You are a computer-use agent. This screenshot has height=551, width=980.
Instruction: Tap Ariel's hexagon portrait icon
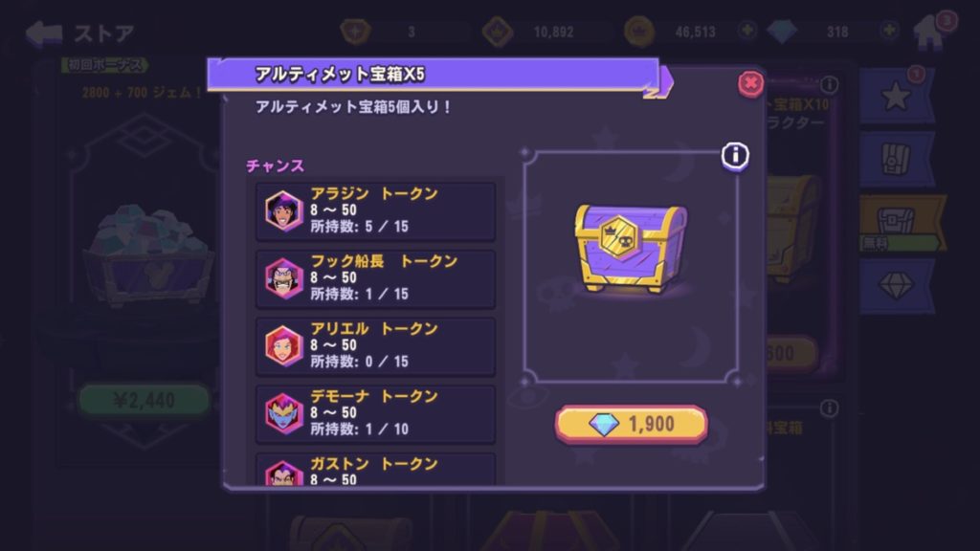click(x=283, y=346)
